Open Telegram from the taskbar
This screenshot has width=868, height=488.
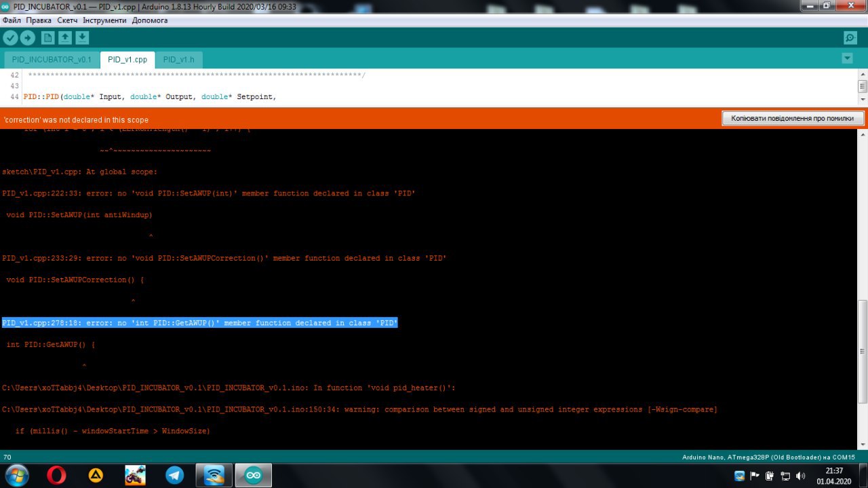175,476
